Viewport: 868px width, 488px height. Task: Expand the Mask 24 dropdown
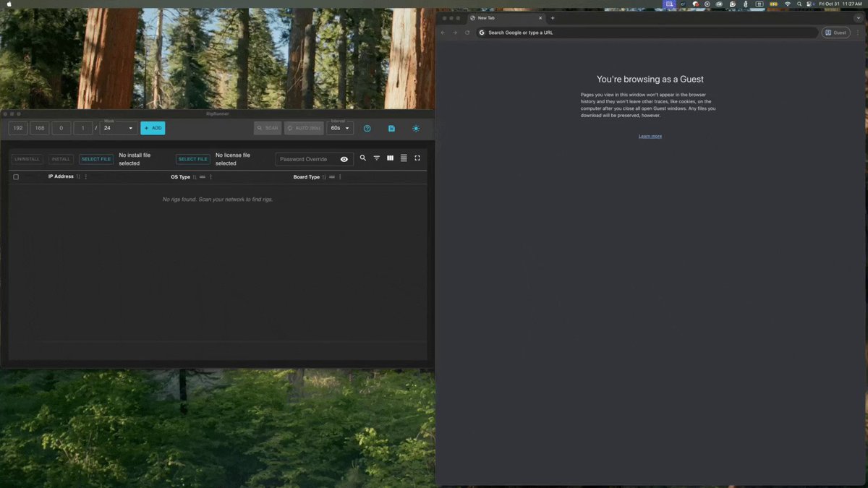click(x=119, y=128)
